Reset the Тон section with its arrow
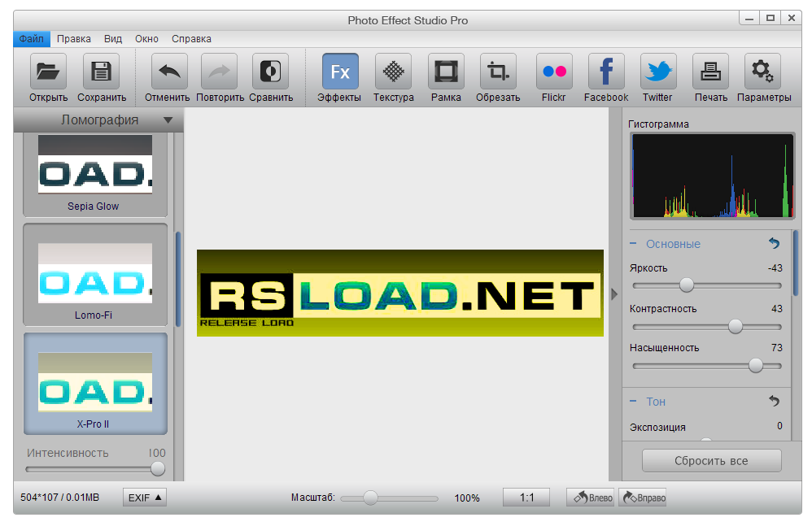Image resolution: width=812 pixels, height=526 pixels. point(775,401)
